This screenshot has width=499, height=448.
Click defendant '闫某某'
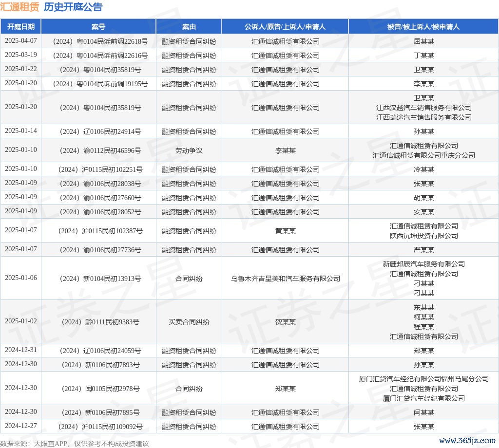tap(424, 413)
